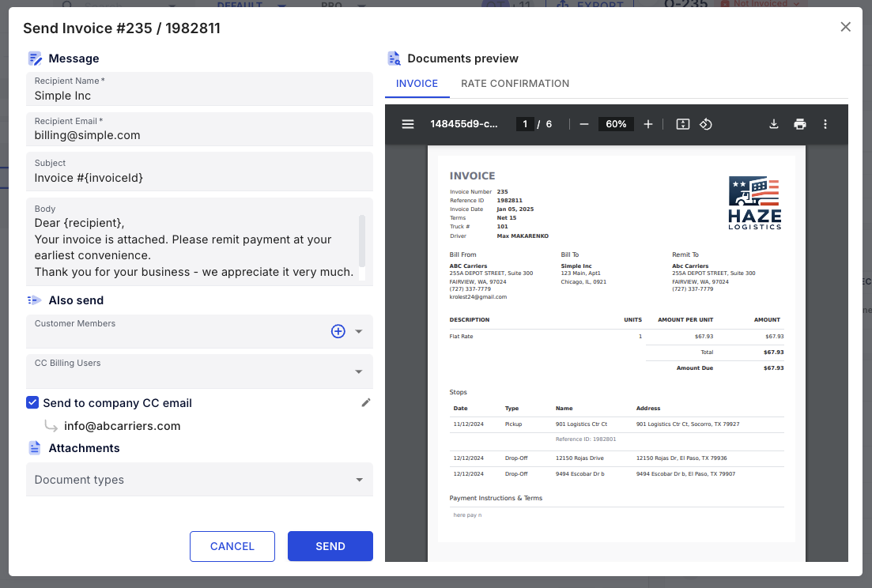Expand the Customer Members dropdown
The height and width of the screenshot is (588, 872).
coord(359,332)
